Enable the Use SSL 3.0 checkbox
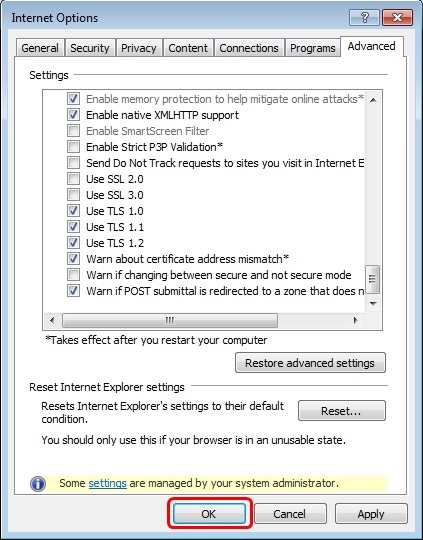Viewport: 423px width, 540px height. [73, 195]
